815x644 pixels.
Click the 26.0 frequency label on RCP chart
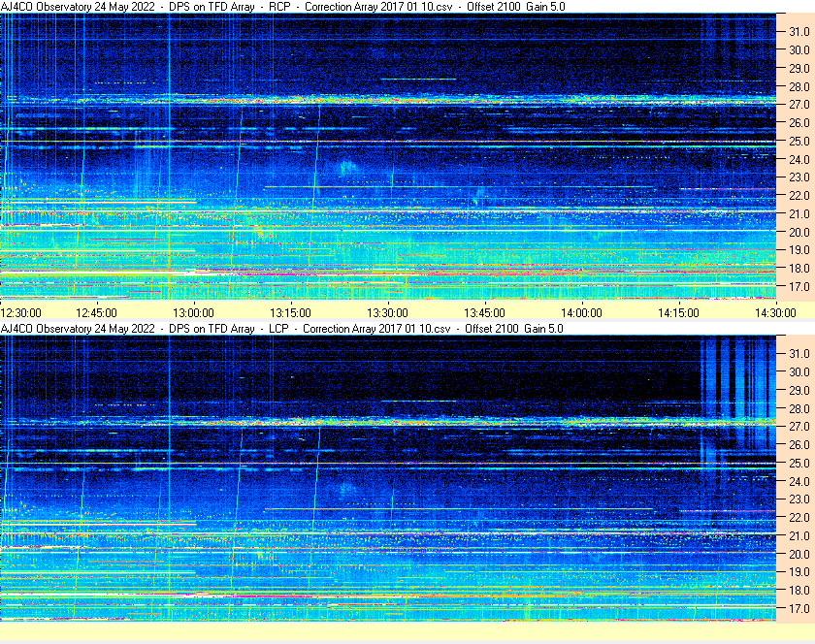pos(799,122)
